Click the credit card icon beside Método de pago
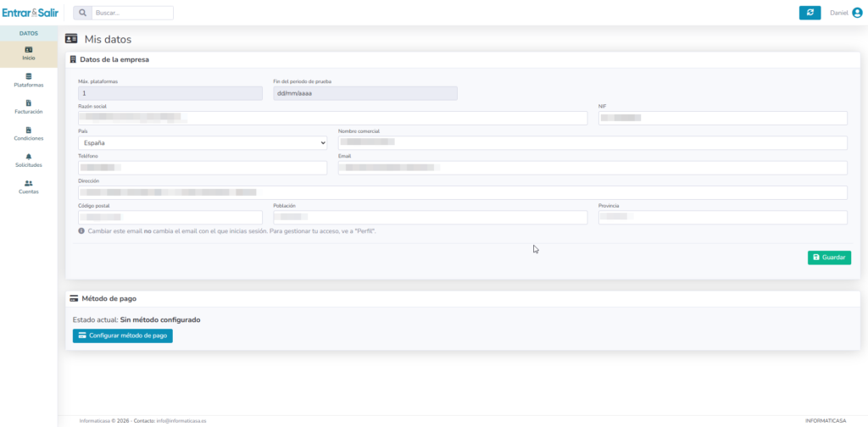Image resolution: width=868 pixels, height=427 pixels. tap(75, 299)
